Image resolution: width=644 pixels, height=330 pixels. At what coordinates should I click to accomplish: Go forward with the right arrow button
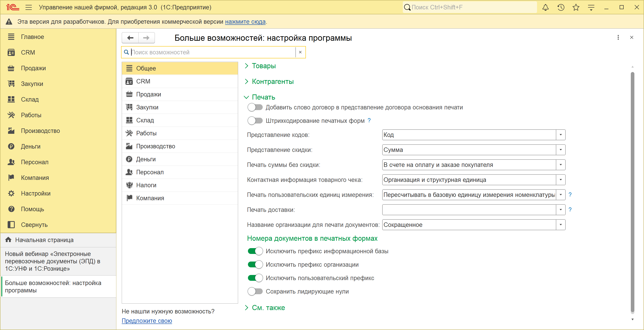pyautogui.click(x=147, y=38)
